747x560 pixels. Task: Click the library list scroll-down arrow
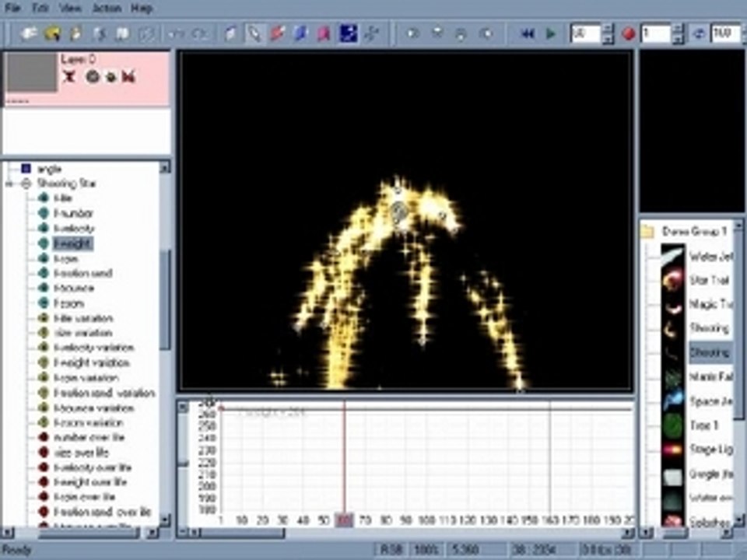coord(739,519)
